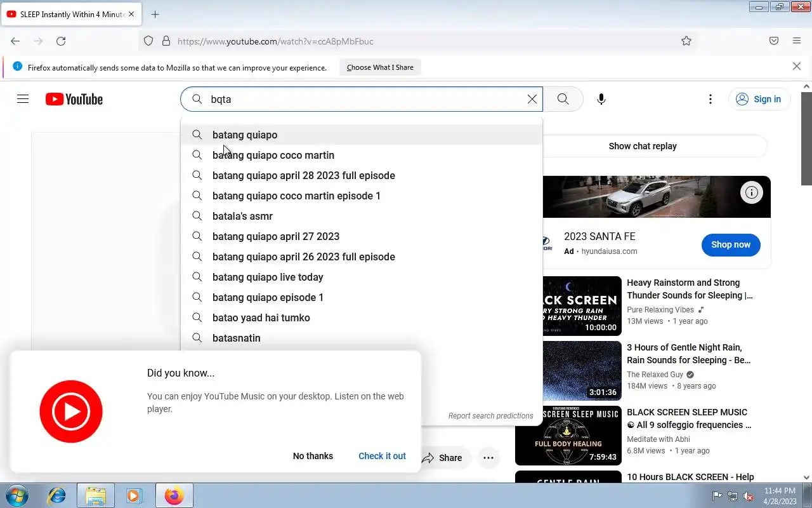Open the Windows Start button

16,495
